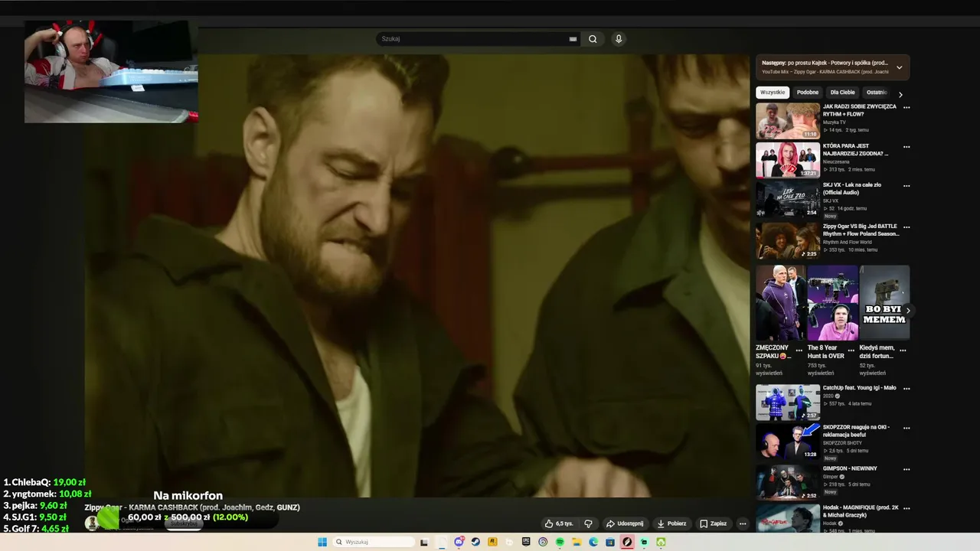This screenshot has width=980, height=551.
Task: Select the Wszystkie filter chip
Action: 773,93
